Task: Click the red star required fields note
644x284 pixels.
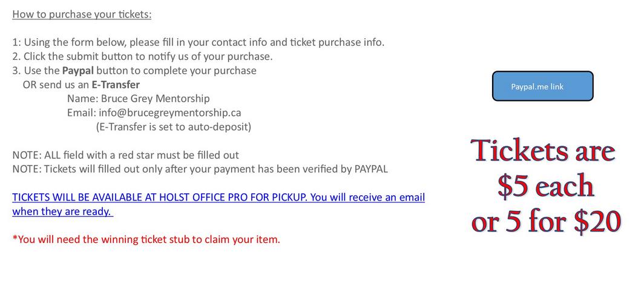Action: pyautogui.click(x=126, y=155)
